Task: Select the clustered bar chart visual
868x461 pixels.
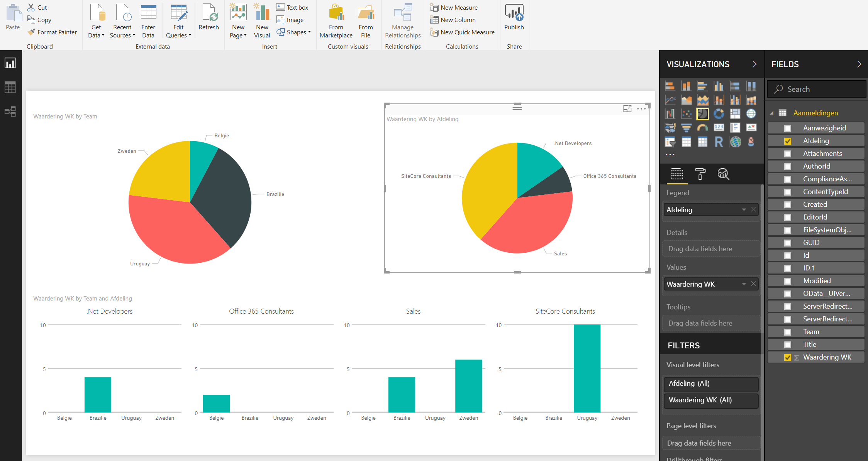Action: 702,86
